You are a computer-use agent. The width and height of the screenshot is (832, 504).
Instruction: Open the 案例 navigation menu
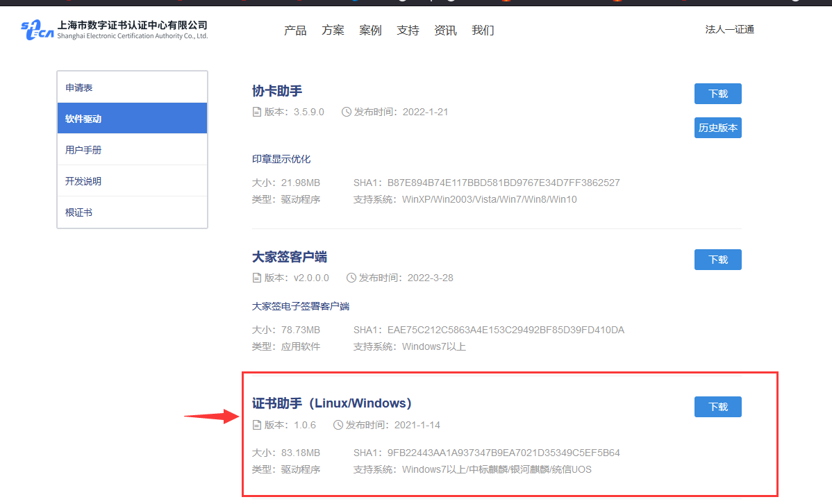(370, 31)
